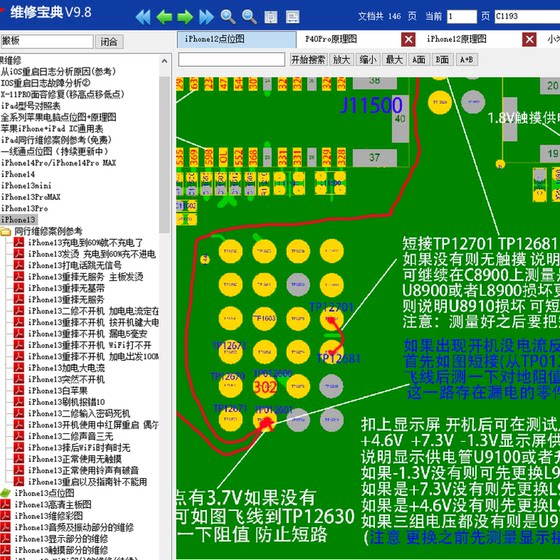Open X-11PRO面容修复 entry
560x560 pixels.
[62, 94]
